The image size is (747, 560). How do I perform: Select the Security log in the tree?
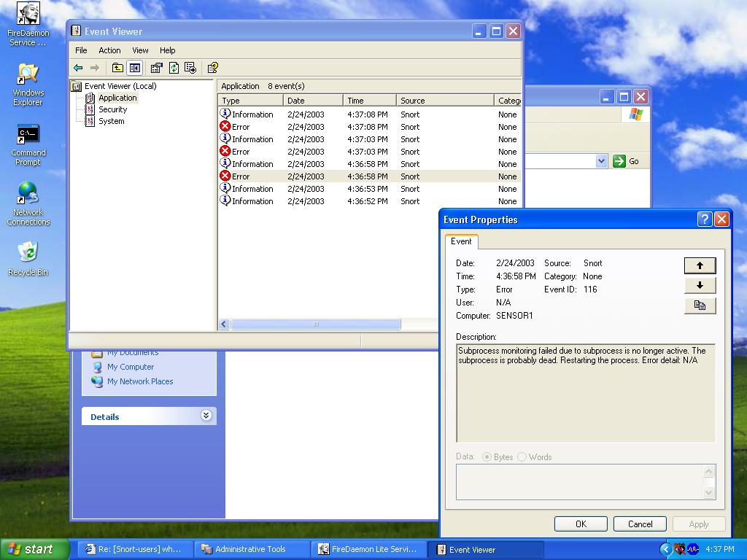(112, 109)
